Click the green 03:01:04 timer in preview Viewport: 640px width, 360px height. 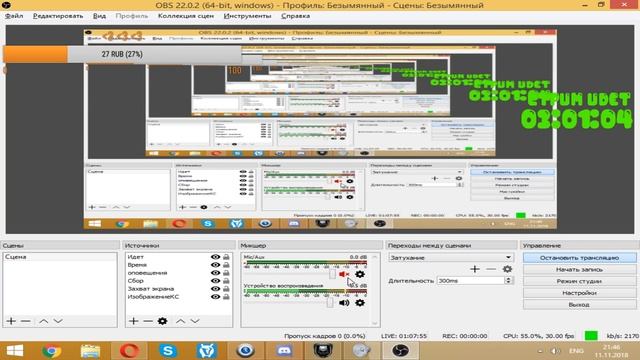click(576, 120)
